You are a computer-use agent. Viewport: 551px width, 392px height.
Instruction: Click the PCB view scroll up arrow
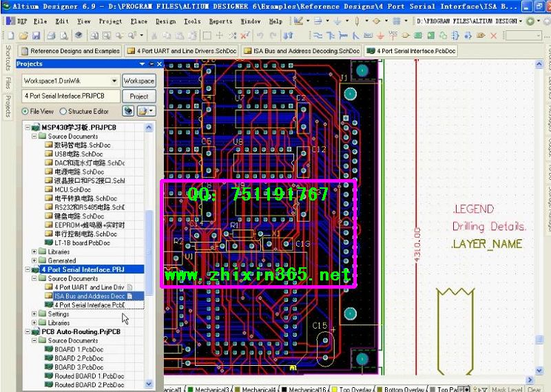tap(539, 64)
